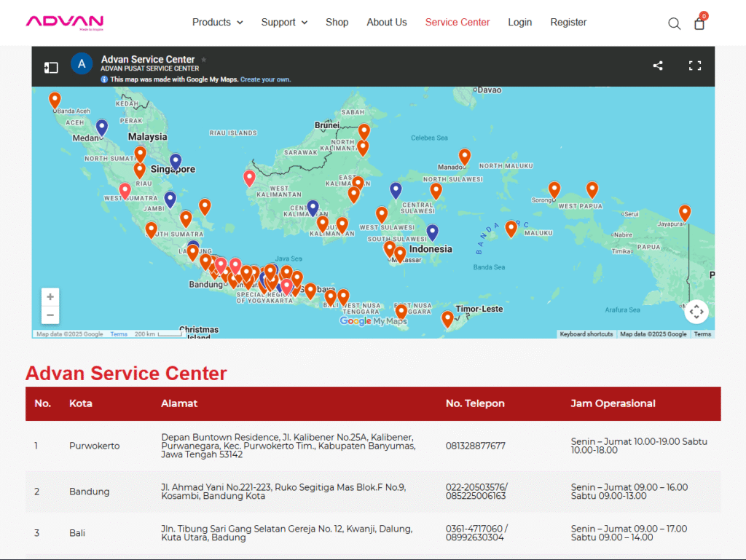Viewport: 746px width, 560px height.
Task: Select the orange pin near Sorong
Action: 554,191
